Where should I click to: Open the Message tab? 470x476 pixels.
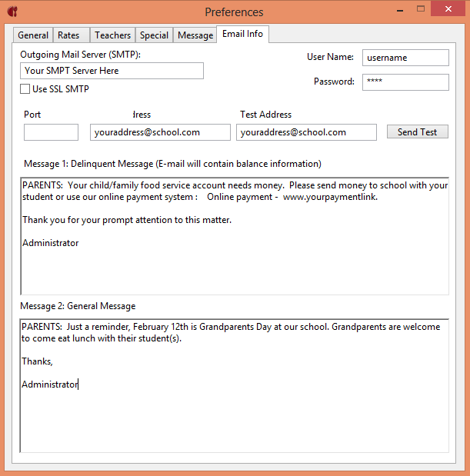pos(195,35)
